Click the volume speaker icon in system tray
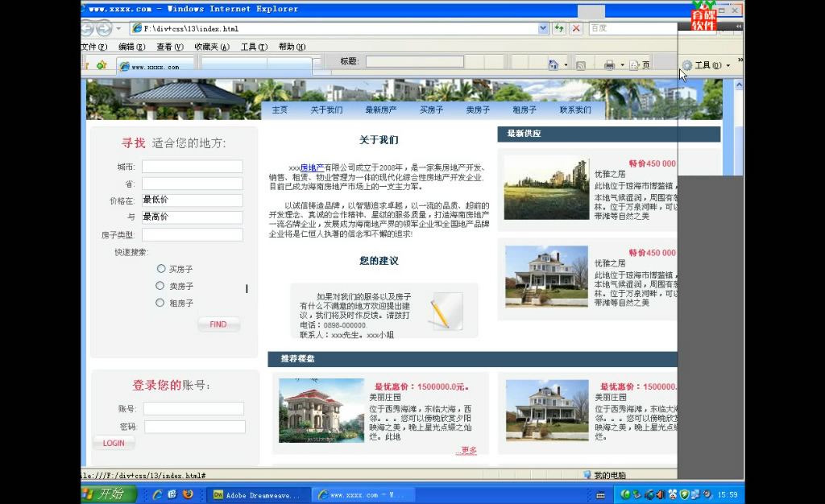The height and width of the screenshot is (504, 825). (661, 494)
